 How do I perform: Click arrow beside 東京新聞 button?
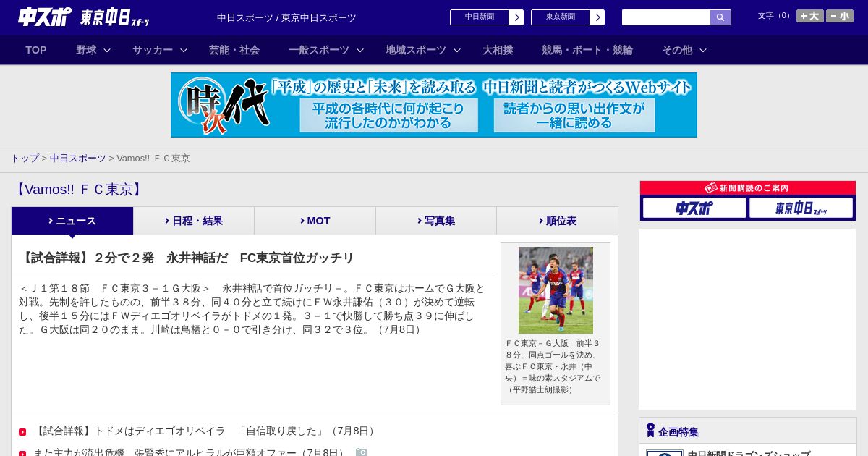click(597, 17)
